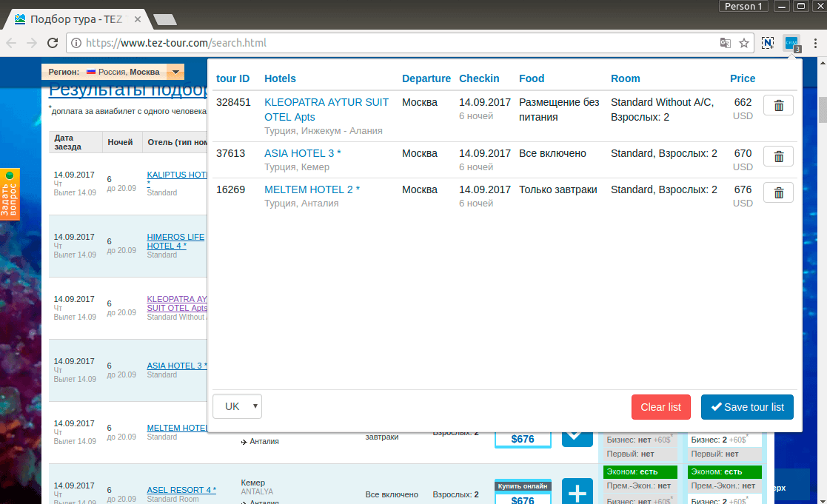Click the Турция, Кемер location text

point(297,167)
